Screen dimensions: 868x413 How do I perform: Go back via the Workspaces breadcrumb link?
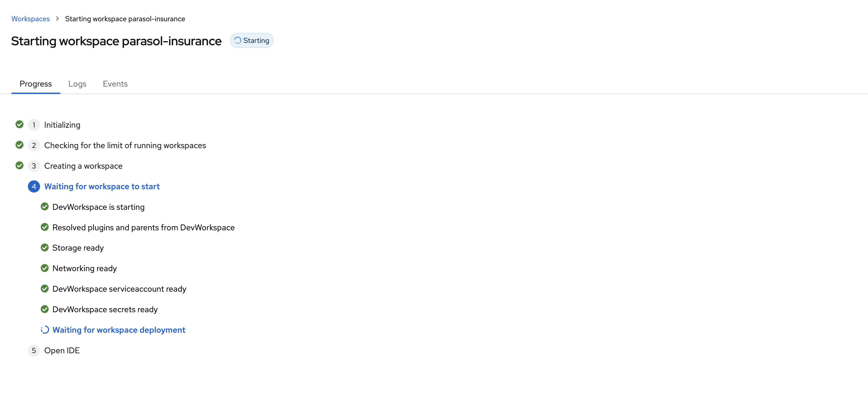click(x=30, y=19)
